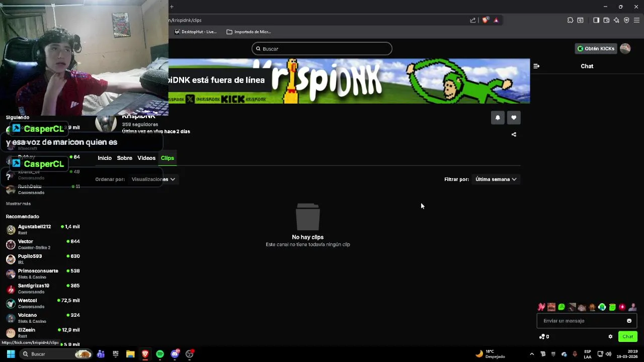Viewport: 644px width, 362px height.
Task: Open OBS Studio from the taskbar
Action: point(190,354)
